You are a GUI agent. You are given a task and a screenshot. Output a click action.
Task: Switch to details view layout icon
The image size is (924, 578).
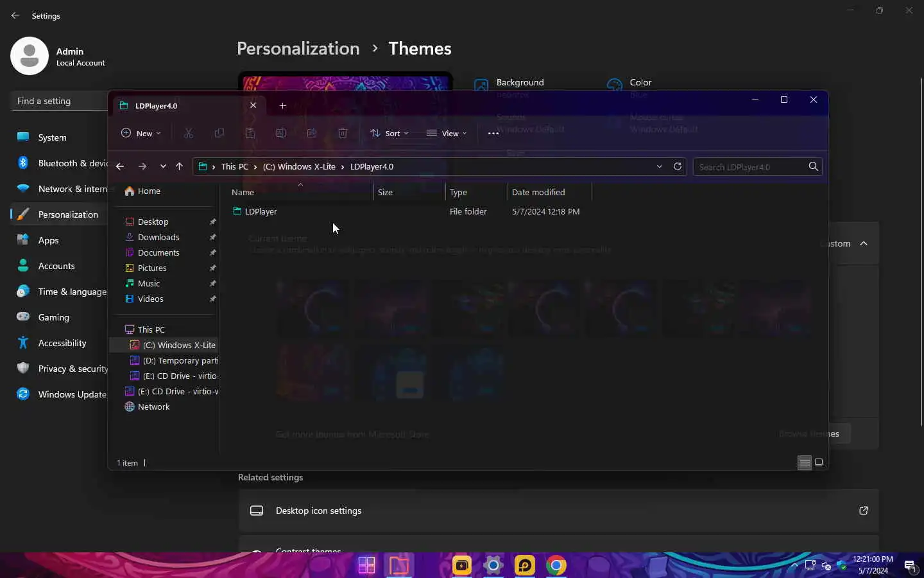pyautogui.click(x=805, y=462)
